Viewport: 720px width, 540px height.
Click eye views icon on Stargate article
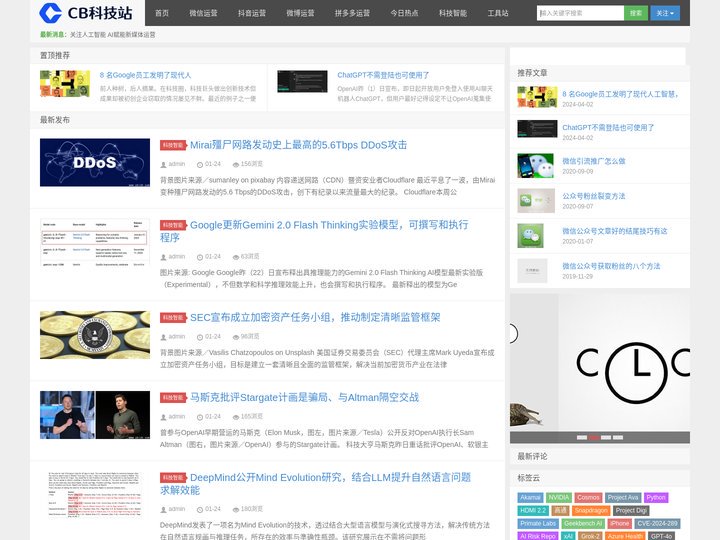coord(236,417)
